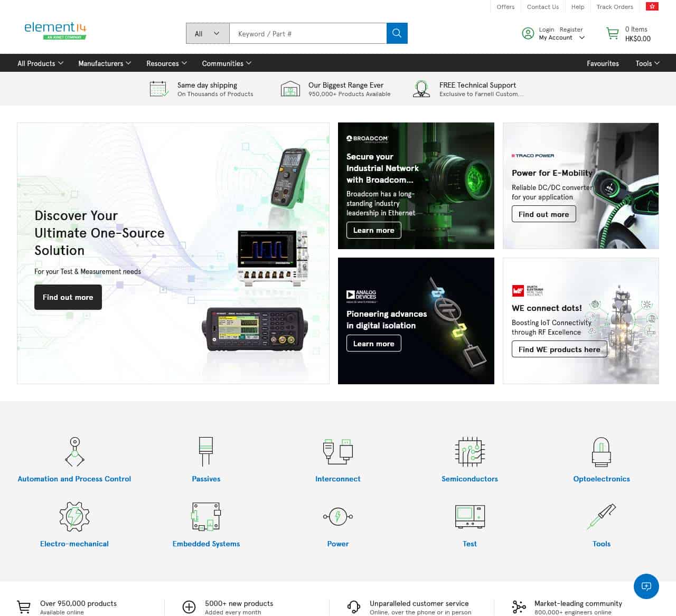The image size is (676, 616).
Task: Expand the Tools dropdown in nav bar
Action: 647,63
